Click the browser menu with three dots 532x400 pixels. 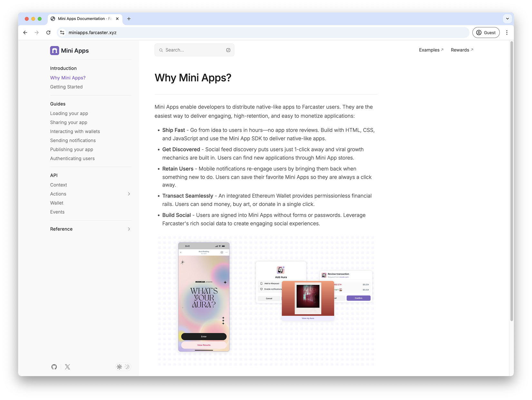(x=507, y=33)
